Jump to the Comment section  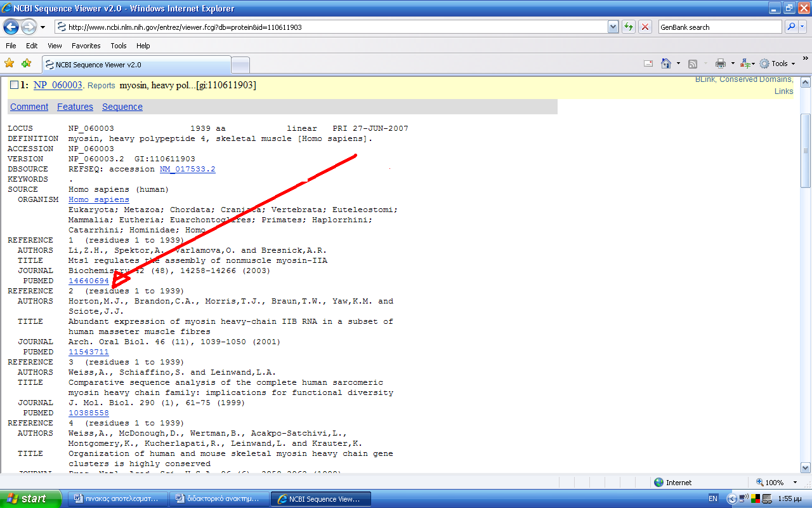tap(29, 107)
